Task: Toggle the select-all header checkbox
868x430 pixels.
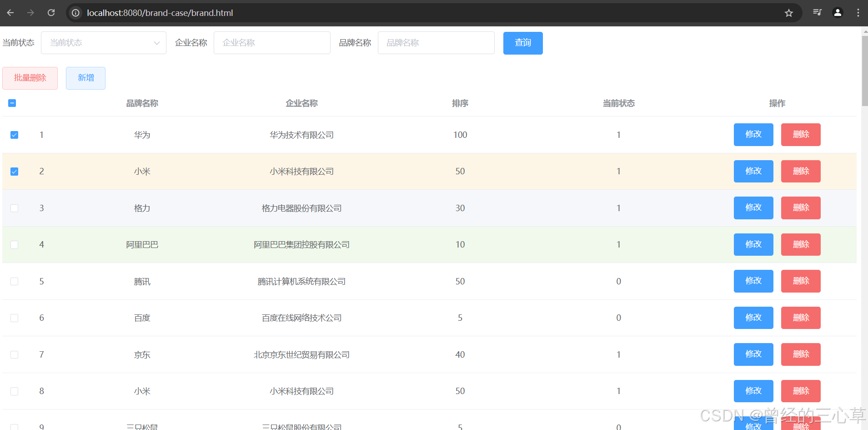Action: point(12,103)
